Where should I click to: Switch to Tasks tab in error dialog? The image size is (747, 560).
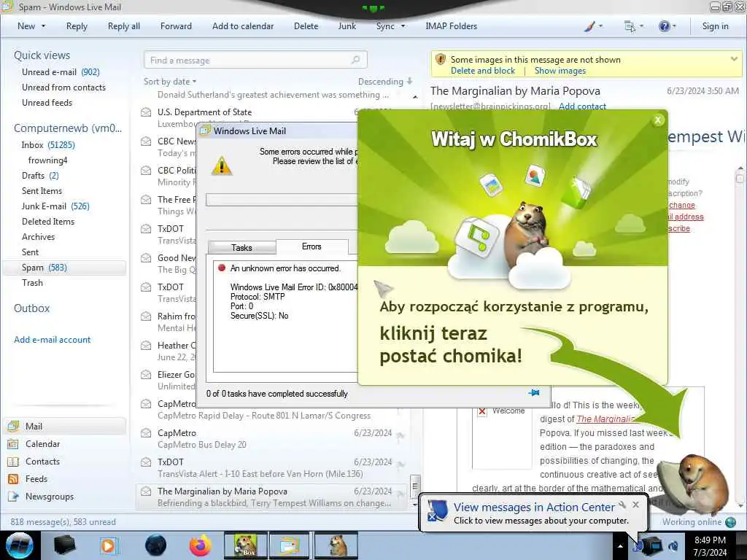pyautogui.click(x=241, y=248)
